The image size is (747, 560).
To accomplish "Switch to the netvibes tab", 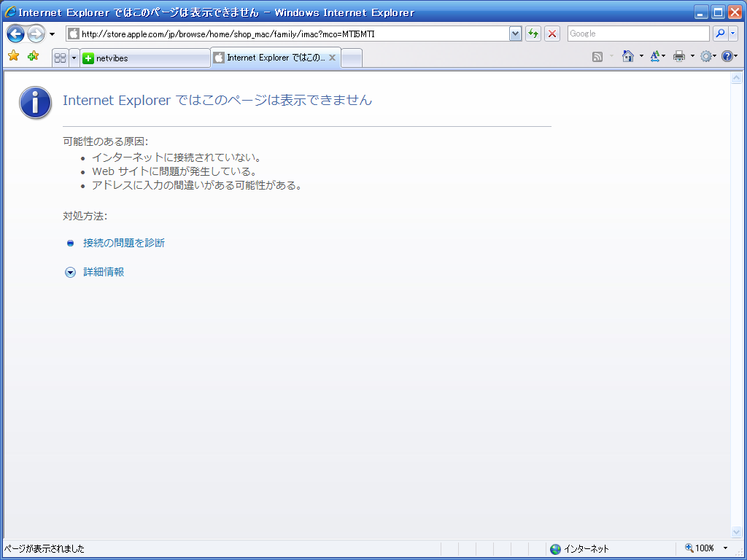I will pyautogui.click(x=145, y=58).
